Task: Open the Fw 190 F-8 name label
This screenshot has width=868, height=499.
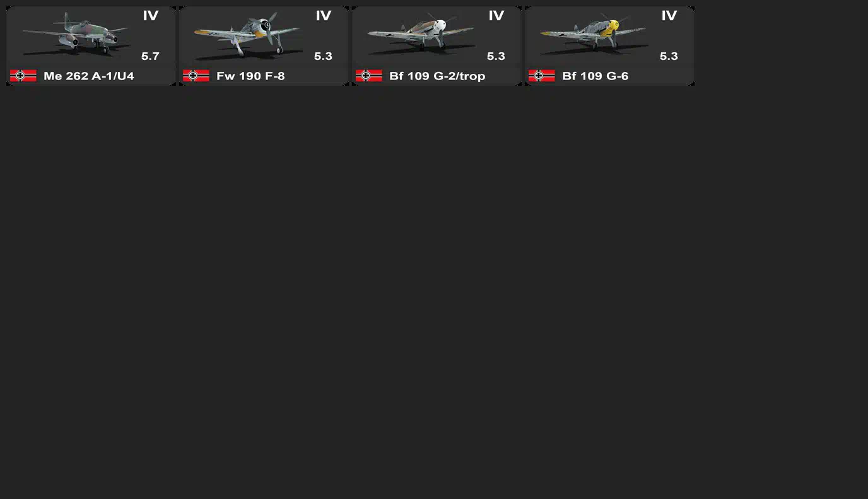Action: pyautogui.click(x=250, y=76)
